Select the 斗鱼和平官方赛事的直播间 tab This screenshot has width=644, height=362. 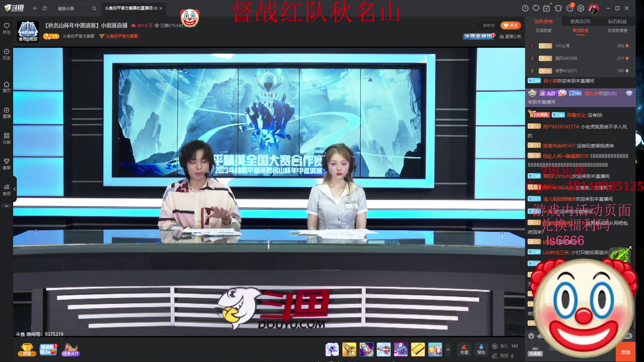click(x=128, y=8)
